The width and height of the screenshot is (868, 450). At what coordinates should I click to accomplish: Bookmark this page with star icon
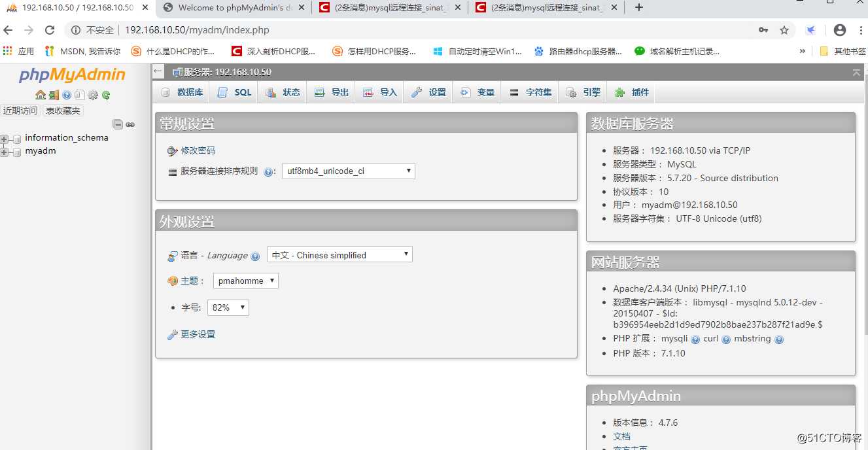pyautogui.click(x=784, y=30)
